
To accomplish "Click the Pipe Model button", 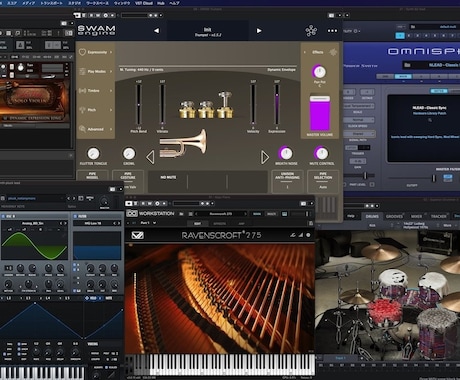I will coord(92,176).
